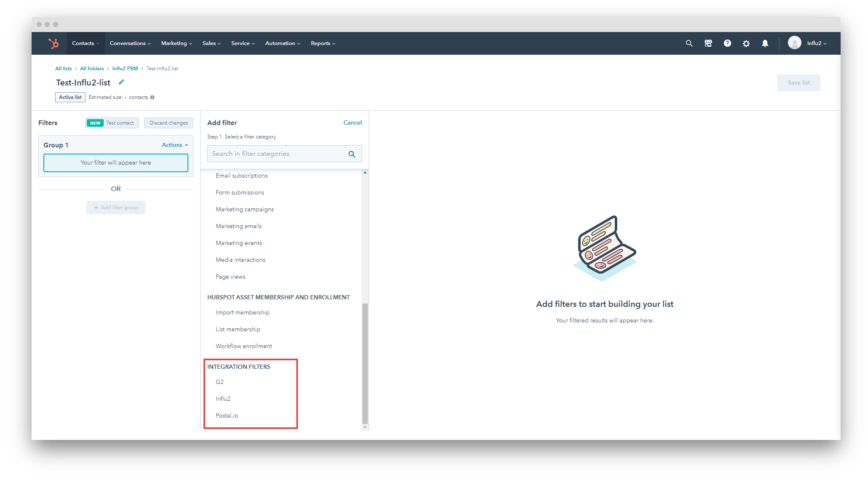Click the HubSpot sprocket logo

click(54, 43)
